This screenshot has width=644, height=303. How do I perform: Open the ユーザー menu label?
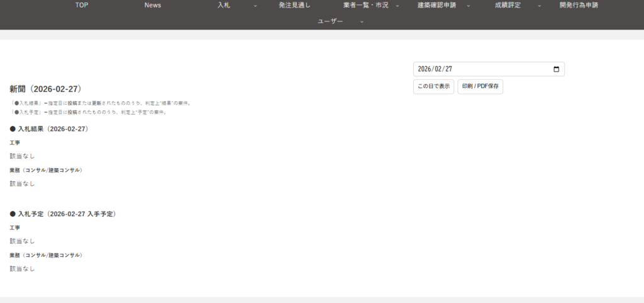coord(330,22)
